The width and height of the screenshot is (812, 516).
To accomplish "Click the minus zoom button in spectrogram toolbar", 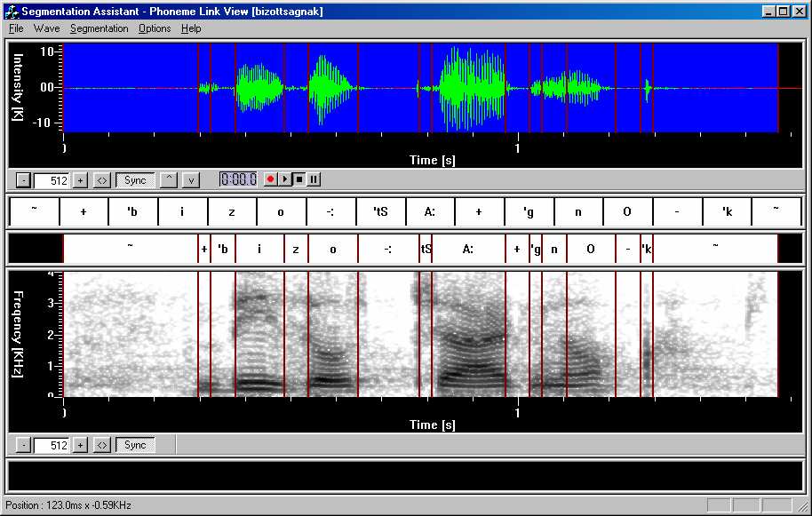I will pyautogui.click(x=23, y=445).
